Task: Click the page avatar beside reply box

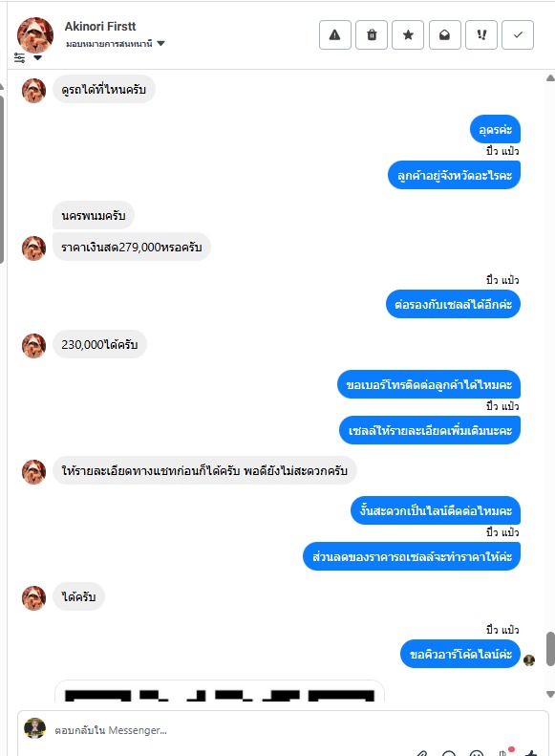Action: (34, 728)
